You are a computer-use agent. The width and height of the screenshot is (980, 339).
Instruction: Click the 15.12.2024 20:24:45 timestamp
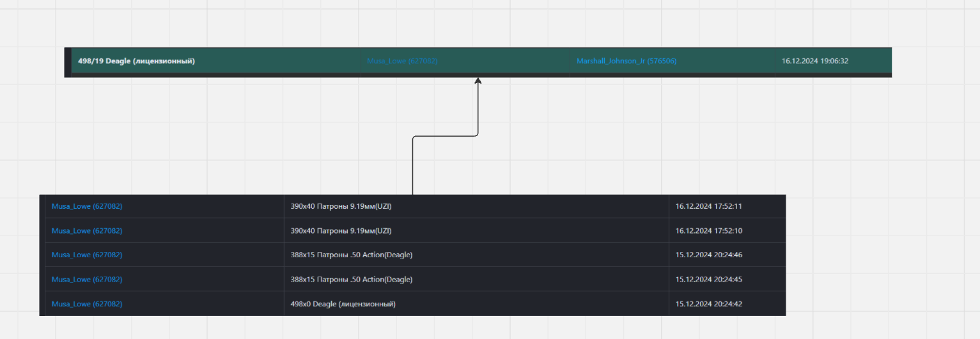(x=708, y=280)
